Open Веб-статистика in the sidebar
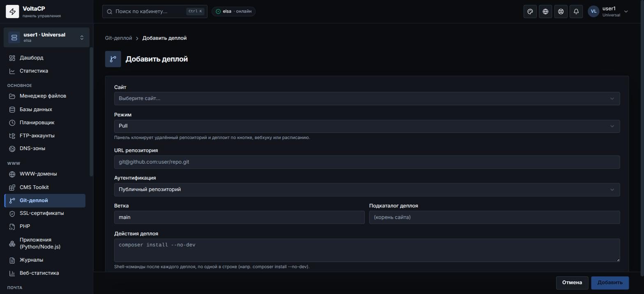Screen dimensions: 644x294 coord(45,273)
